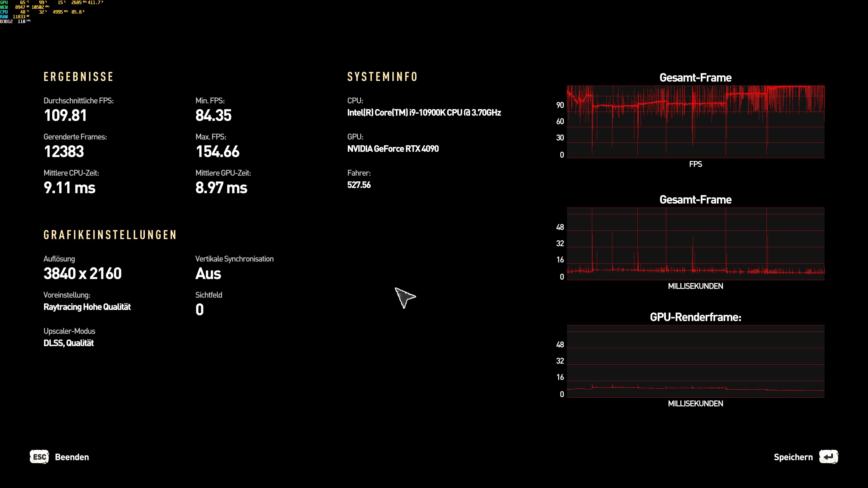
Task: Click the average FPS value 109.81
Action: (65, 115)
